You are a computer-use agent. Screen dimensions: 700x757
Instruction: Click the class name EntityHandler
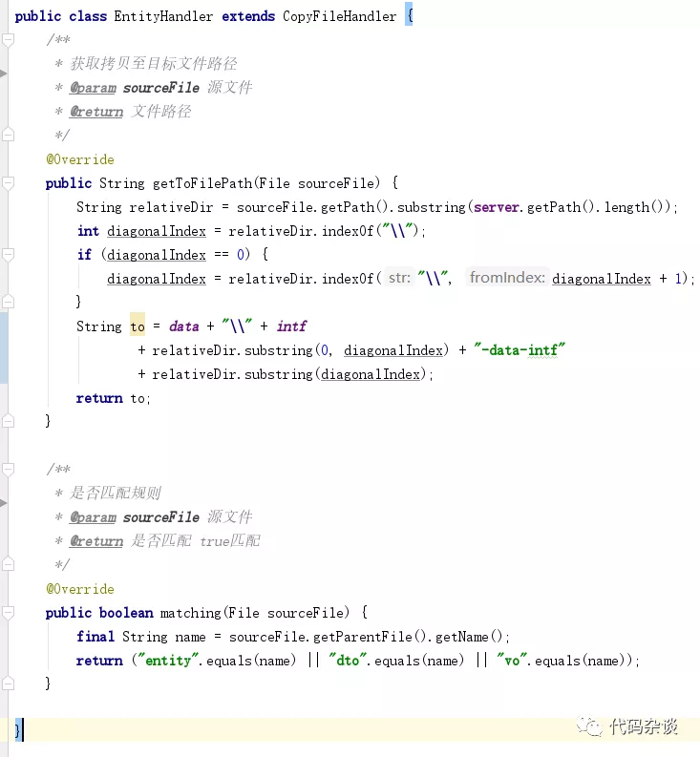[x=163, y=16]
